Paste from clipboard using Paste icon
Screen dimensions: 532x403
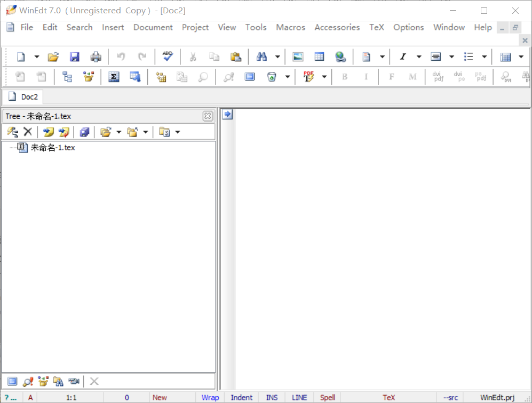click(x=235, y=57)
